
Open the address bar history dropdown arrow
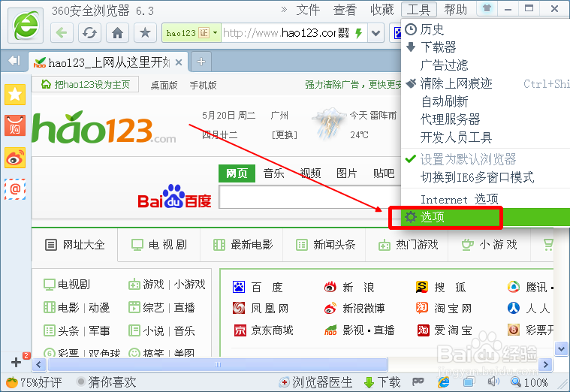click(376, 33)
